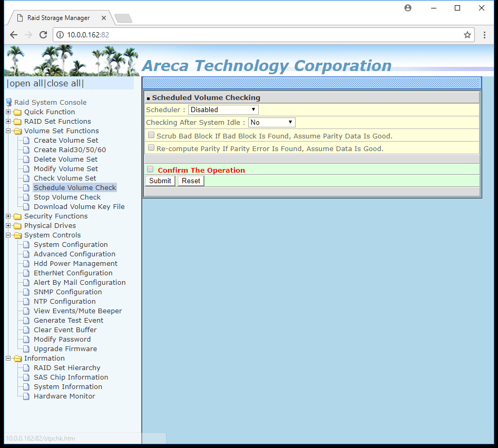Click the RAID Set Functions folder icon

tap(18, 122)
